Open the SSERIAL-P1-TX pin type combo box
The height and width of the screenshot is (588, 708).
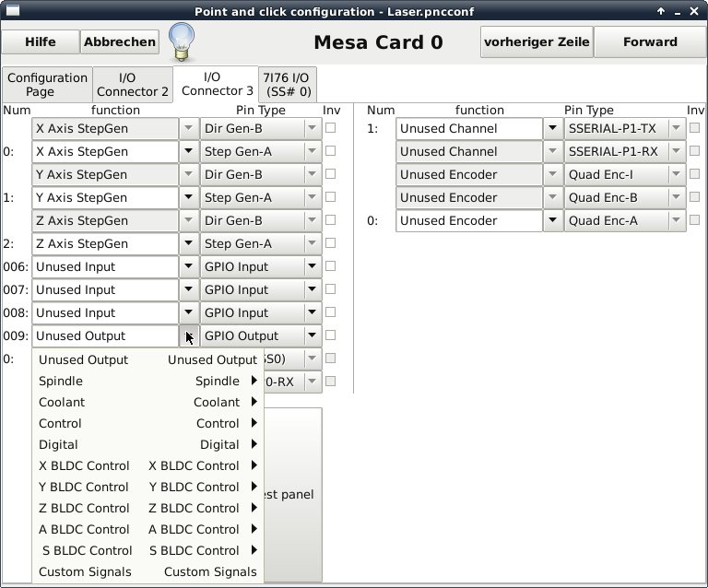(625, 129)
